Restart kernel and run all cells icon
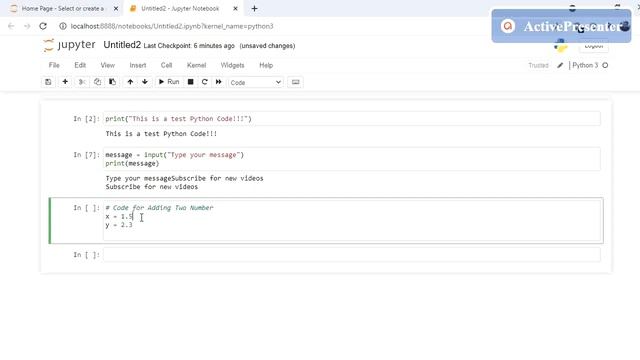Image resolution: width=640 pixels, height=360 pixels. 219,82
